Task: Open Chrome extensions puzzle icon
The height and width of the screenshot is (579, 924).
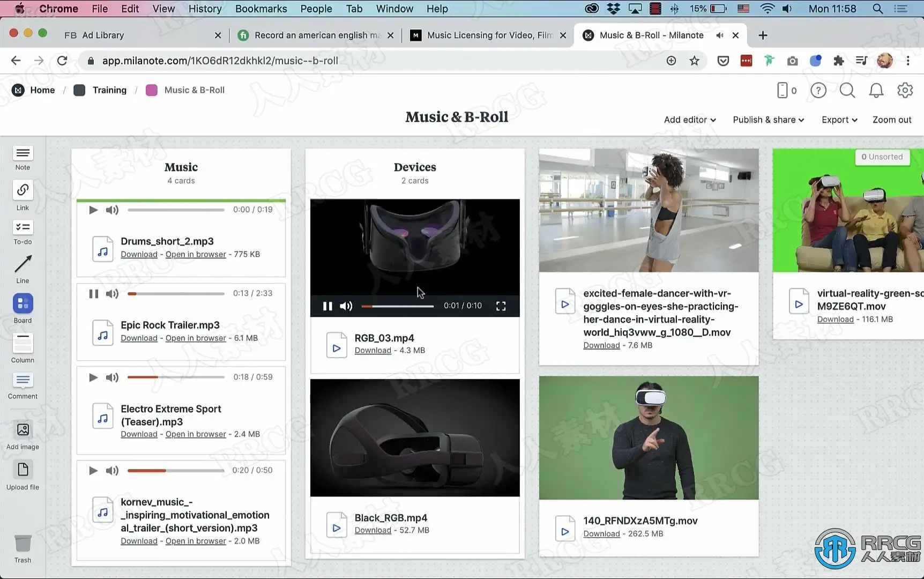Action: [839, 61]
